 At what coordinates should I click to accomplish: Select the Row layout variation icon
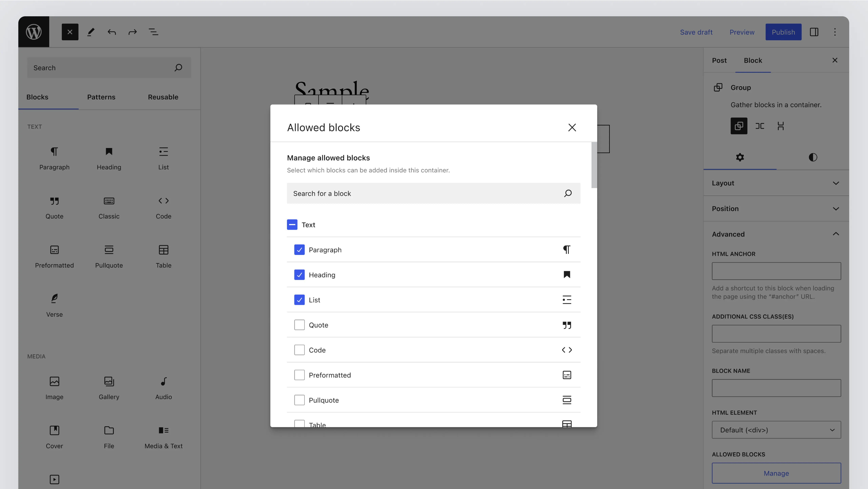click(759, 126)
